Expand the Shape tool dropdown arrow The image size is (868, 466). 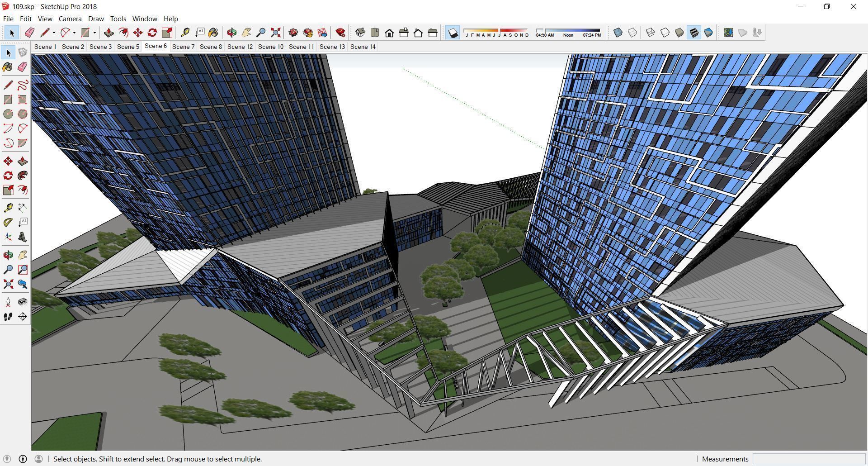[94, 33]
